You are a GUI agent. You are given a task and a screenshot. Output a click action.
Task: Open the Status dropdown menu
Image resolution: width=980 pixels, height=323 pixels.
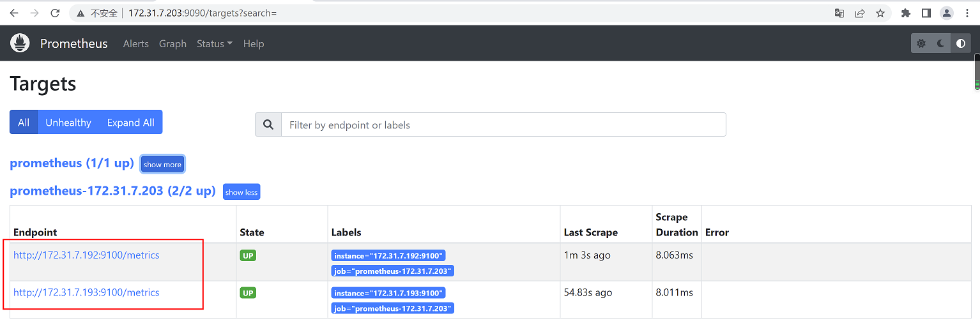[214, 43]
